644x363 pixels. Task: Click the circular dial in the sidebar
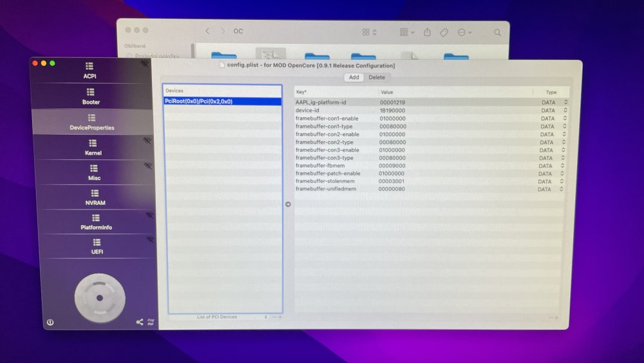100,298
